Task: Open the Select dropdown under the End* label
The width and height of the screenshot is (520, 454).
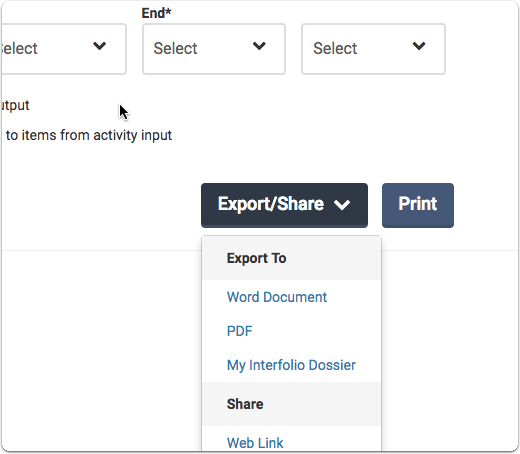Action: (214, 49)
